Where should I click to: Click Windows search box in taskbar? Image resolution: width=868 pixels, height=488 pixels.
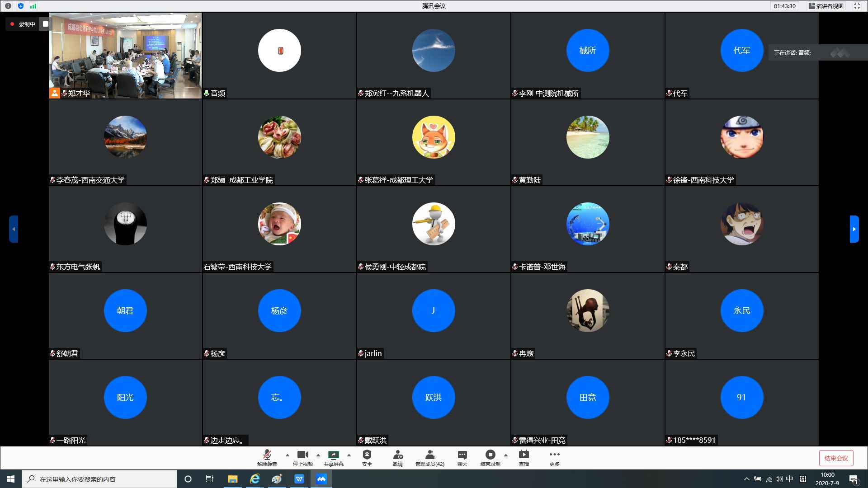click(99, 479)
